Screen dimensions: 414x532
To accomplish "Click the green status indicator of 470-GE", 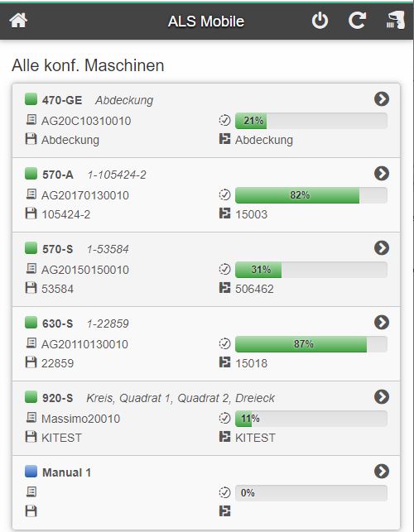I will pos(31,99).
